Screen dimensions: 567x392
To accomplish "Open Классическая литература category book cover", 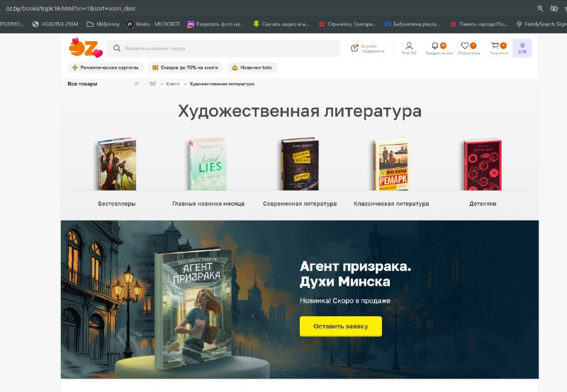I will click(391, 164).
